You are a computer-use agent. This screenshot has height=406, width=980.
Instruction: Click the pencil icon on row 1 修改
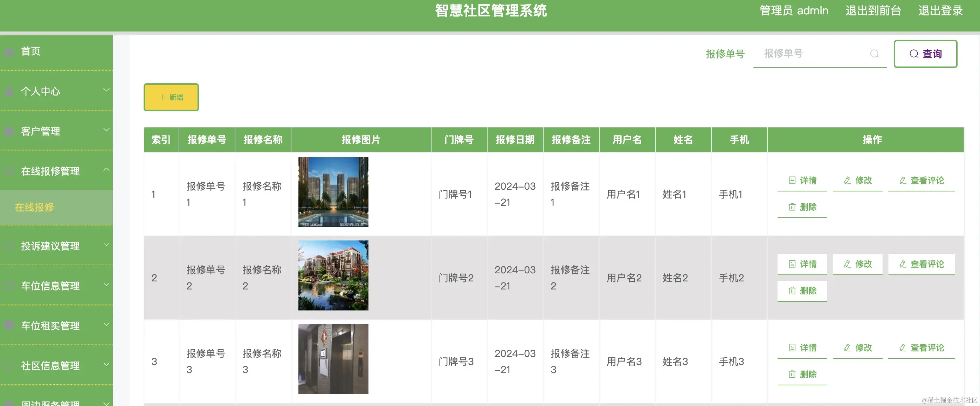point(847,180)
